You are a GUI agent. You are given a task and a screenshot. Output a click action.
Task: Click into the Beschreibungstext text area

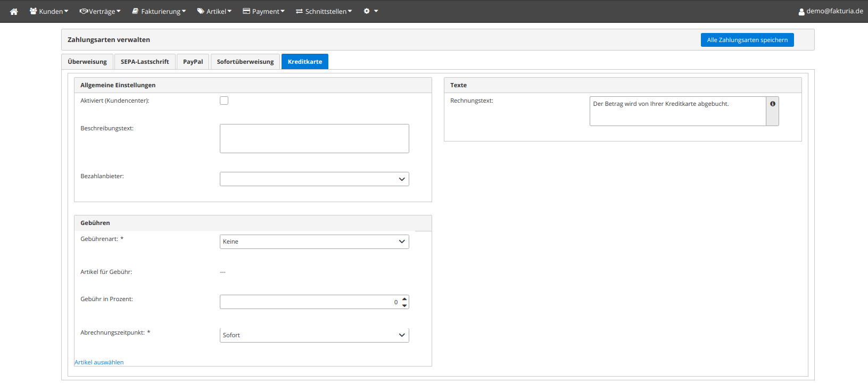[x=314, y=138]
